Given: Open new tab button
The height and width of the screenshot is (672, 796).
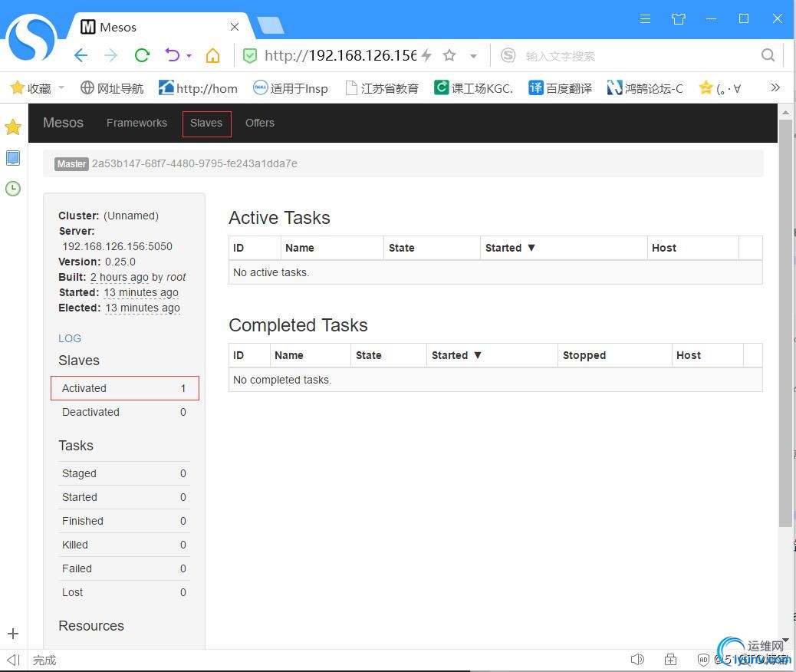Looking at the screenshot, I should point(271,25).
